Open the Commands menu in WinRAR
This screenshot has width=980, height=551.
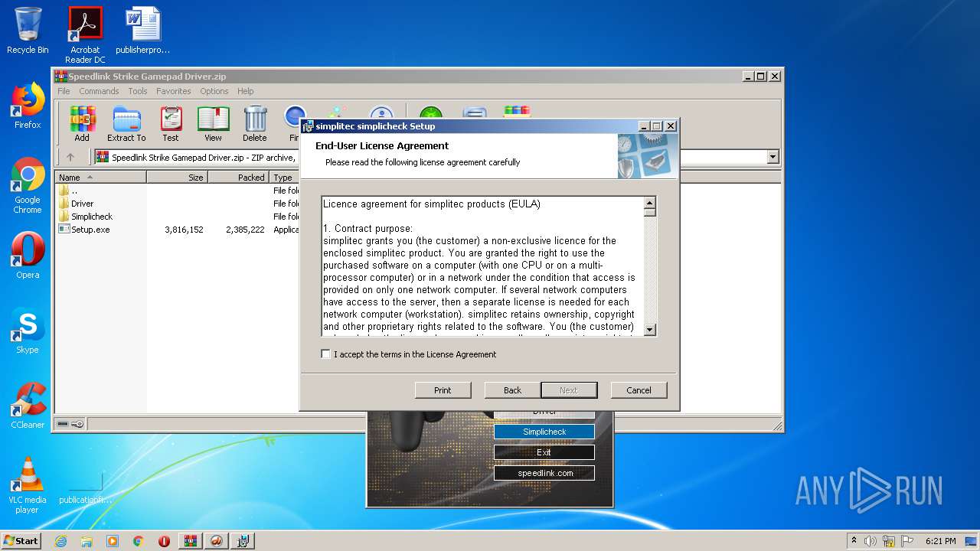tap(99, 91)
